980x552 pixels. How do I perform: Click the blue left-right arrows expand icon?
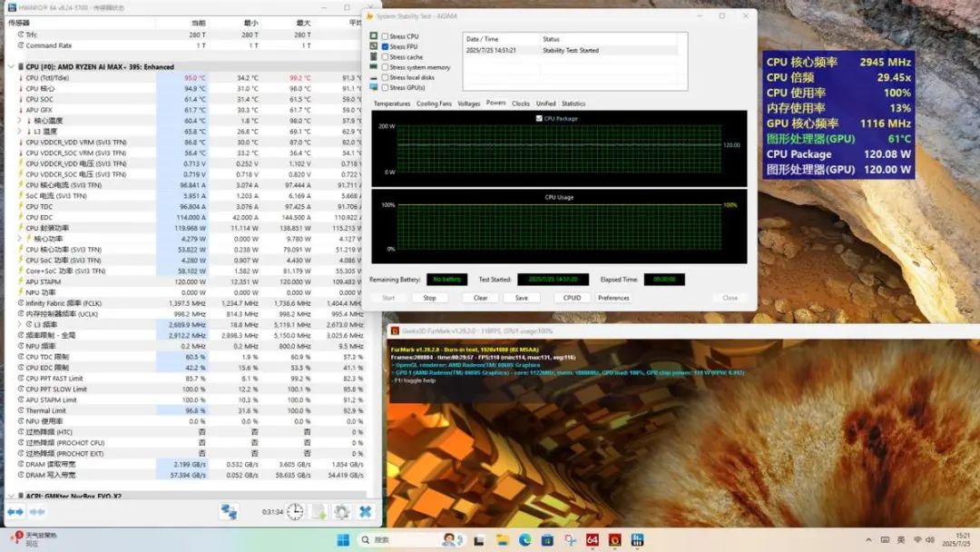click(x=15, y=512)
